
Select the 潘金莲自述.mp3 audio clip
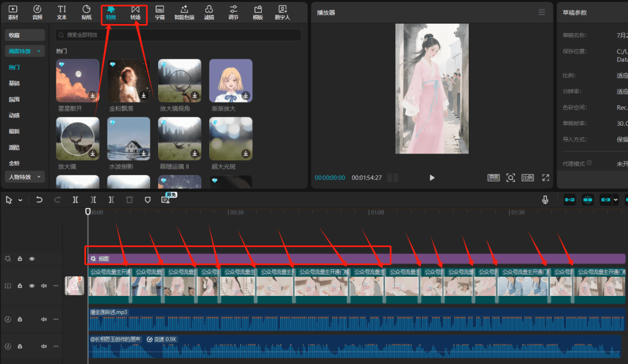(356, 319)
